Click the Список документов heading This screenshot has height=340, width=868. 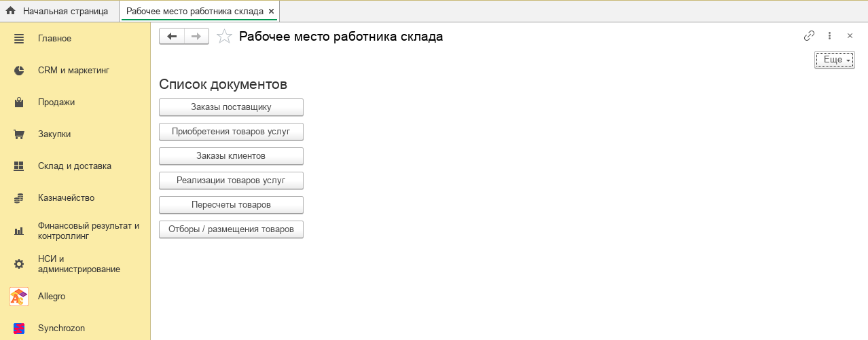(x=223, y=85)
